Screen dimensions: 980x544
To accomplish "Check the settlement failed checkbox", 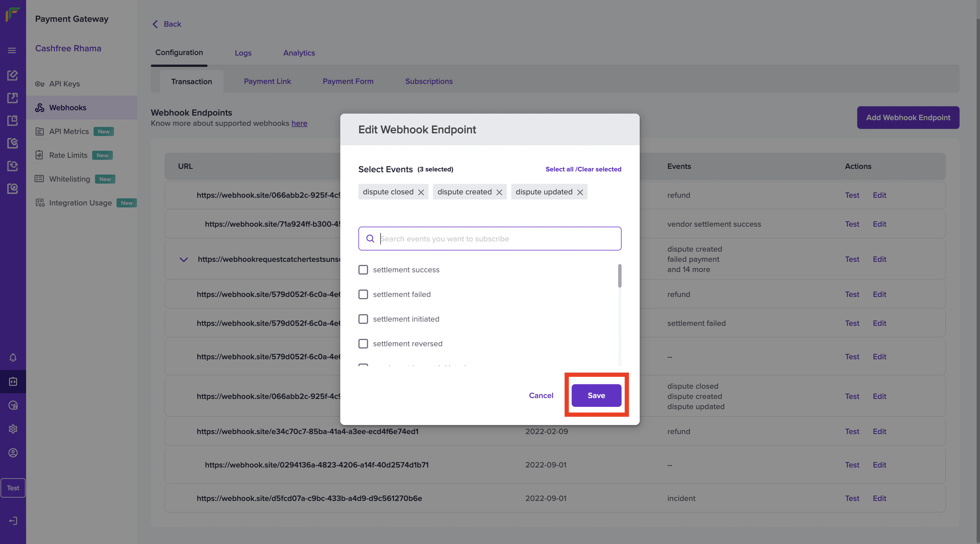I will pyautogui.click(x=363, y=294).
